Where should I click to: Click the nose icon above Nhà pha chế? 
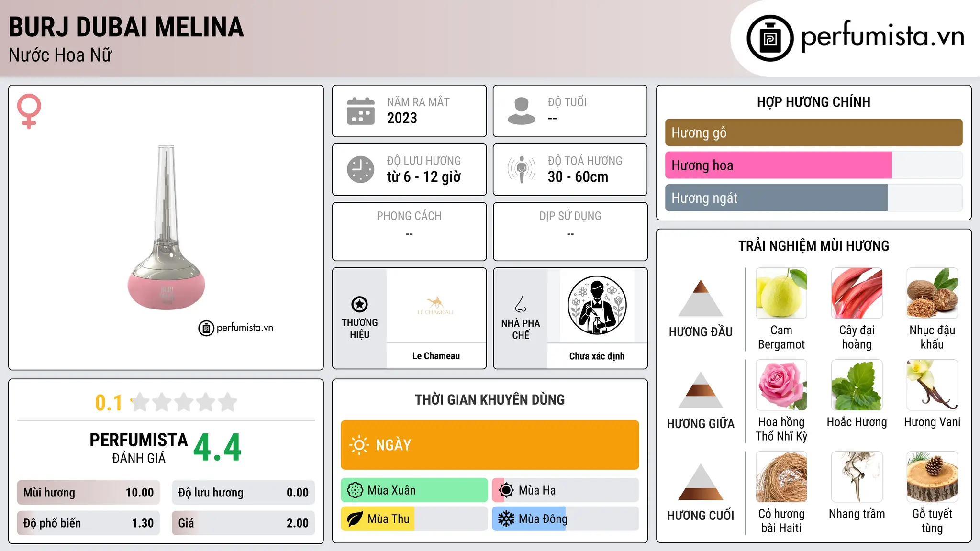521,304
